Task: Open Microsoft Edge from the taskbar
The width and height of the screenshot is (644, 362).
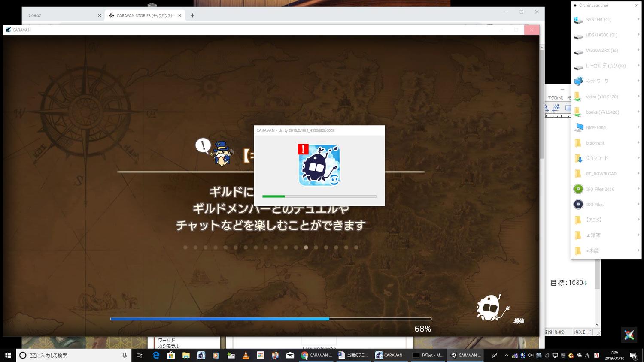Action: pos(156,355)
